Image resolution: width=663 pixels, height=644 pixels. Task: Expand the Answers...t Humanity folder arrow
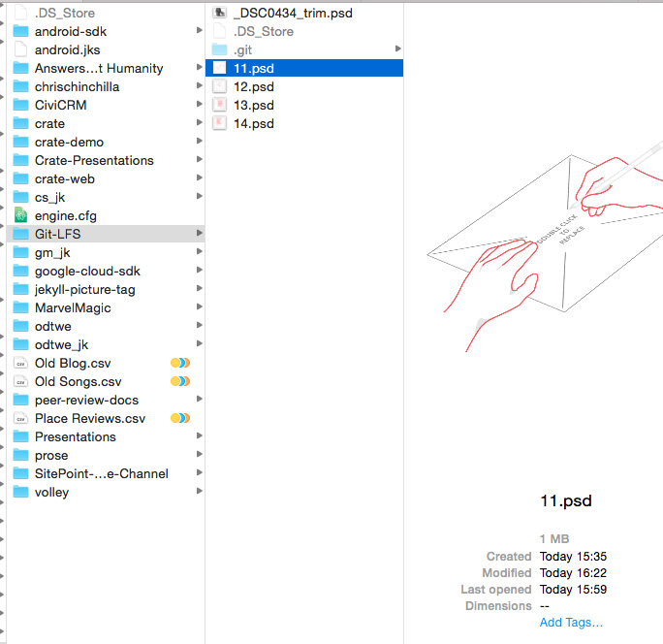click(199, 67)
